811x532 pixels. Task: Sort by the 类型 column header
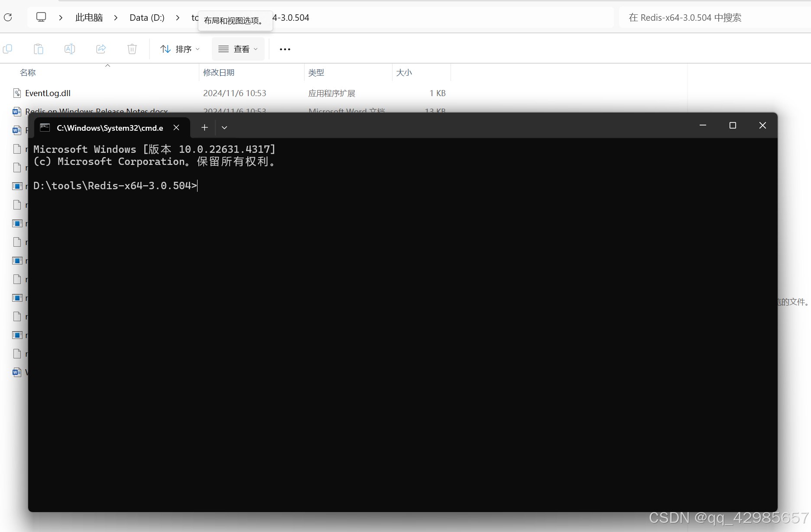tap(316, 72)
